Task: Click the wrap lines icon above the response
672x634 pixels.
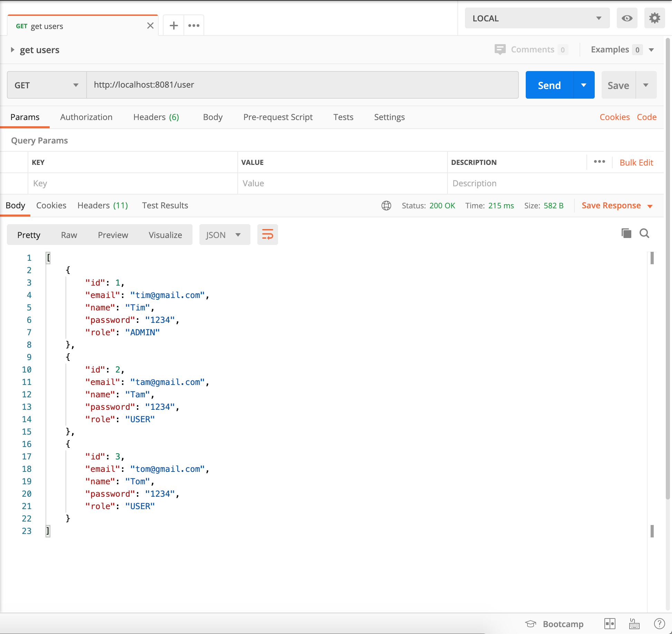Action: [x=267, y=235]
